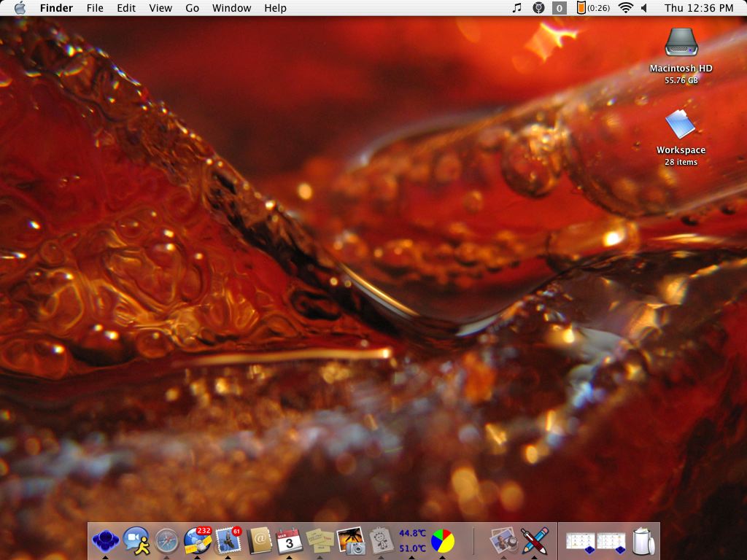747x560 pixels.
Task: Open the Apple menu
Action: (x=20, y=8)
